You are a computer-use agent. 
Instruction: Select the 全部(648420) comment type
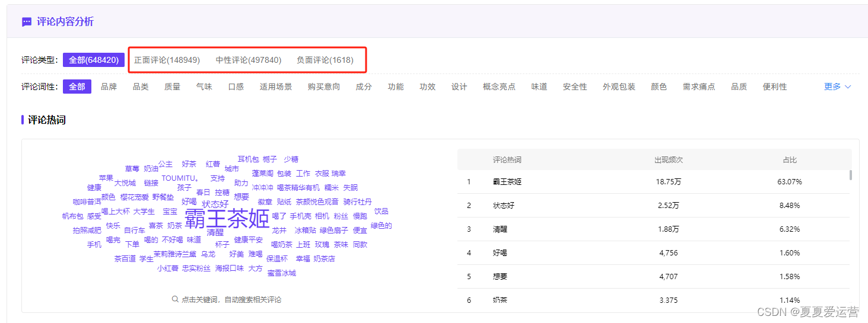(94, 60)
